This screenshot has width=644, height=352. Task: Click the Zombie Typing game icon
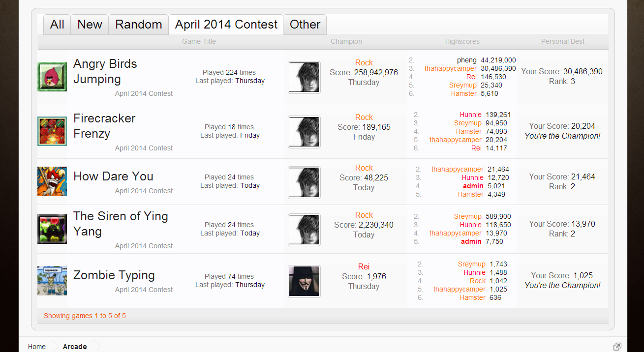pos(52,281)
